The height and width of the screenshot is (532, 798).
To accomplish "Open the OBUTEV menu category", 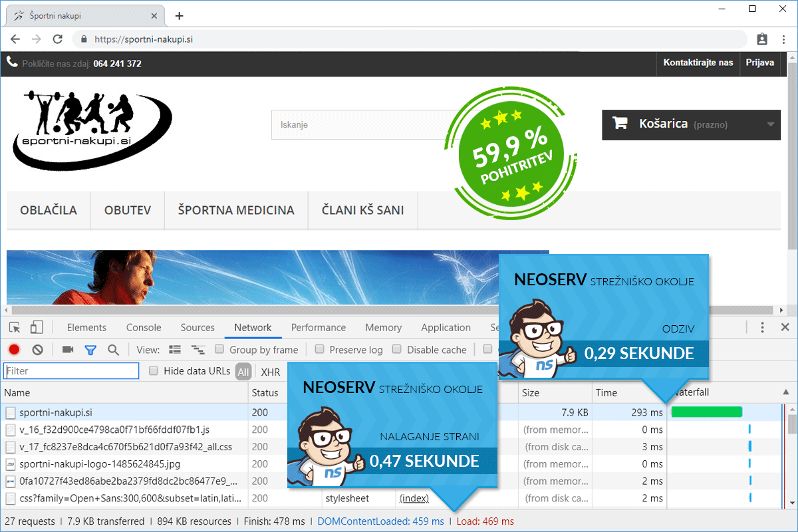I will [128, 210].
